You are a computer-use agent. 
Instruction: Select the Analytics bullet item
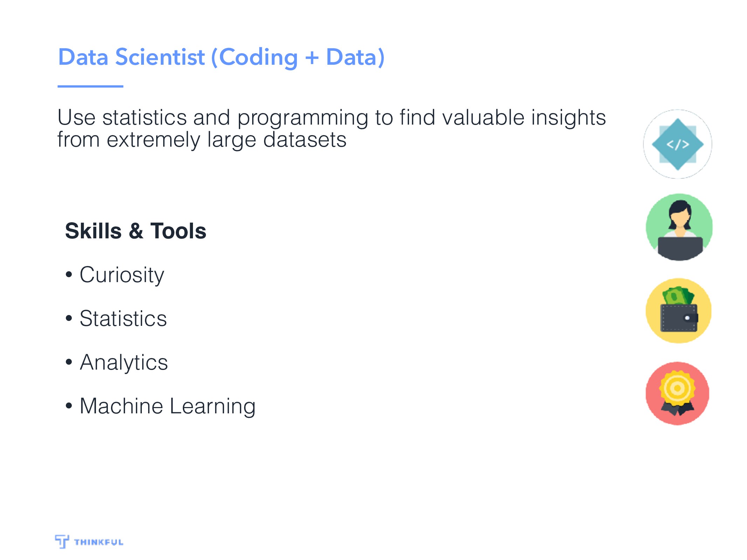(117, 363)
